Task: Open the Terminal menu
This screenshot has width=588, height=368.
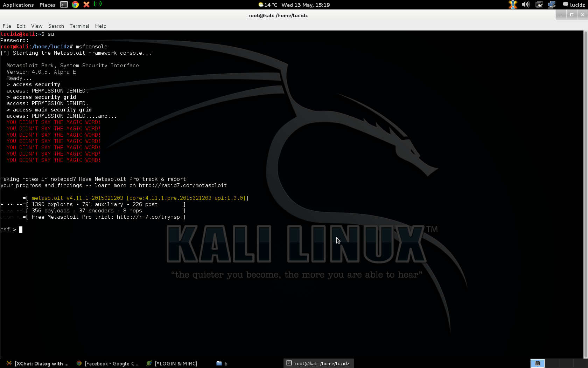Action: tap(79, 26)
